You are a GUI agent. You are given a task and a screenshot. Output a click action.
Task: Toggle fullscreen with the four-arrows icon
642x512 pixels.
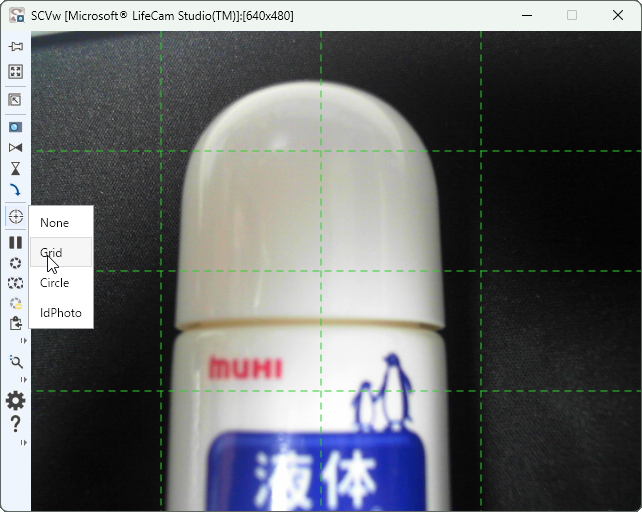point(16,72)
